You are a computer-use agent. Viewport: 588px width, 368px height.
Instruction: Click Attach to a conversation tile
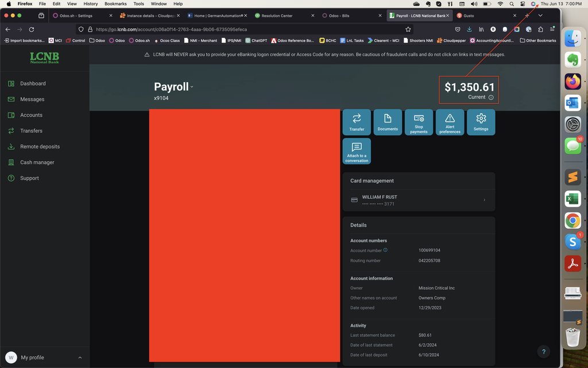357,151
